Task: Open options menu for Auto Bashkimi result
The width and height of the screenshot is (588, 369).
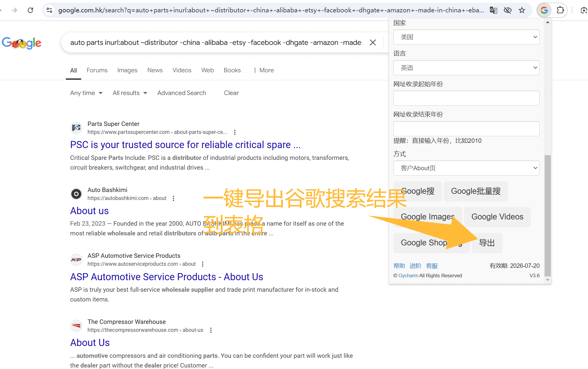Action: pyautogui.click(x=173, y=199)
